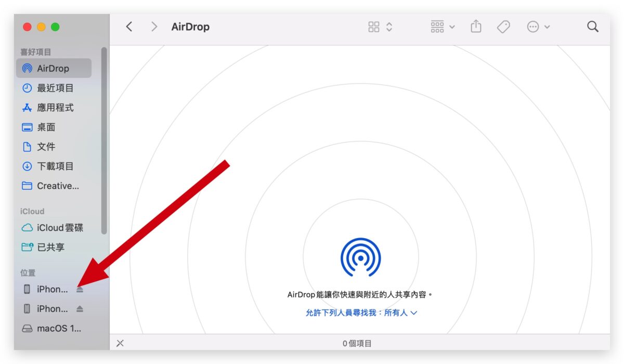Open the view mode up-down chevron
The width and height of the screenshot is (624, 364).
pos(389,27)
